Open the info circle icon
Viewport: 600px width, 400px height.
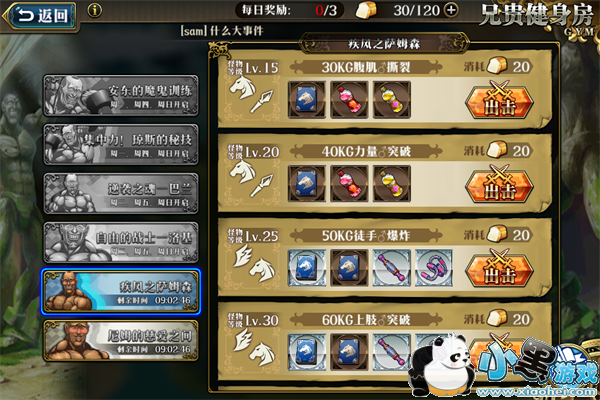tap(95, 10)
